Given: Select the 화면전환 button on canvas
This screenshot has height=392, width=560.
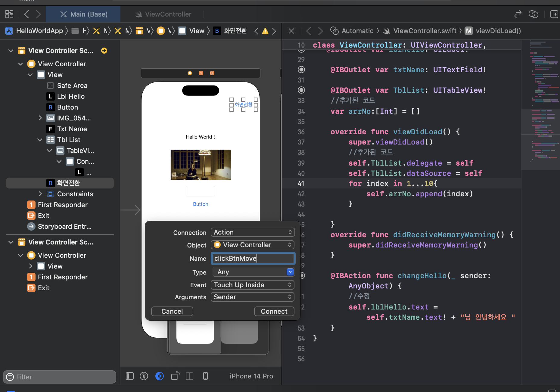Looking at the screenshot, I should point(243,105).
